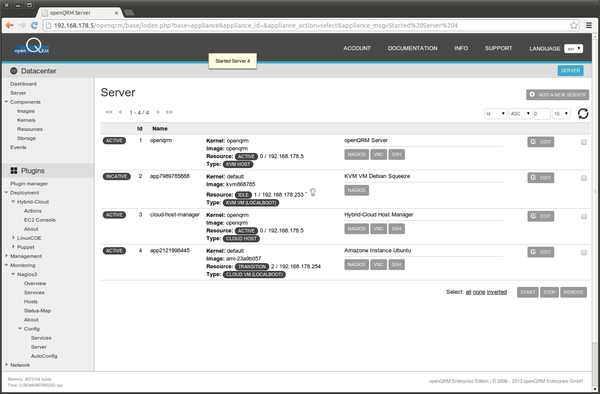Click the Plugins grid icon
This screenshot has height=394, width=600.
pyautogui.click(x=14, y=171)
